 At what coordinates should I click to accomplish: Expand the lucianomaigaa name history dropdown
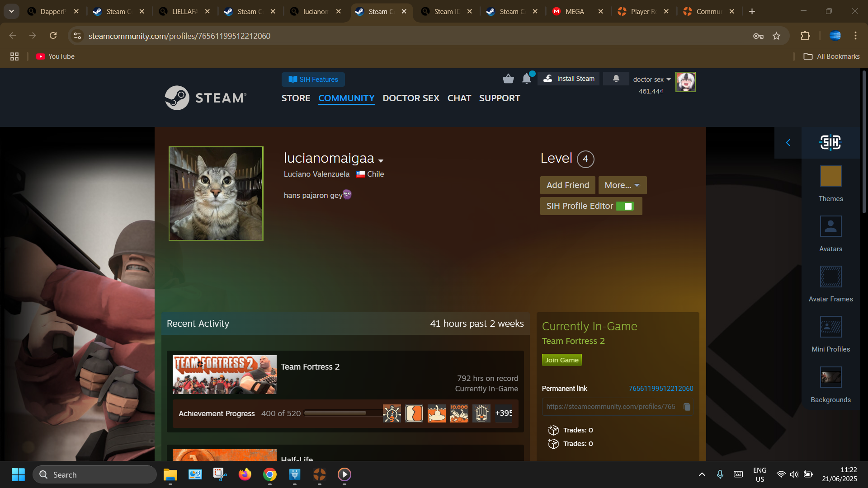click(x=381, y=161)
